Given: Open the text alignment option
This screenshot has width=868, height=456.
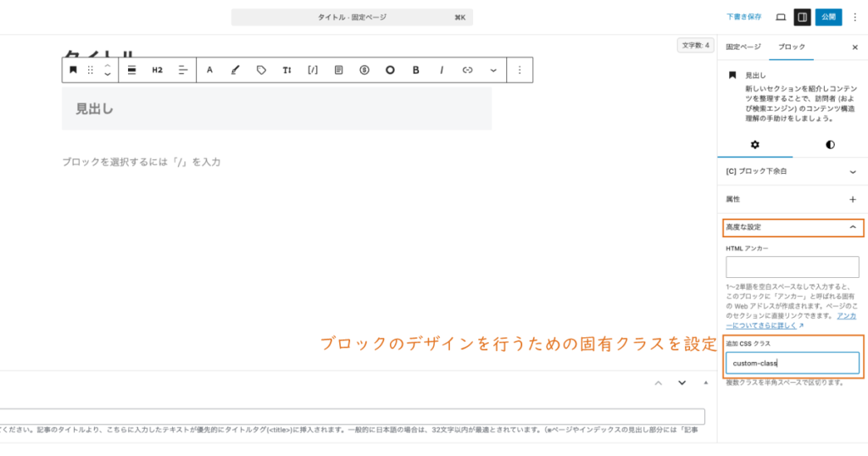Looking at the screenshot, I should pos(183,70).
